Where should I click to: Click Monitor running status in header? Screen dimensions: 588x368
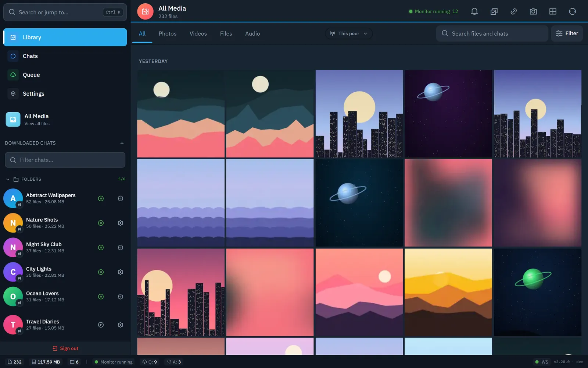[434, 11]
